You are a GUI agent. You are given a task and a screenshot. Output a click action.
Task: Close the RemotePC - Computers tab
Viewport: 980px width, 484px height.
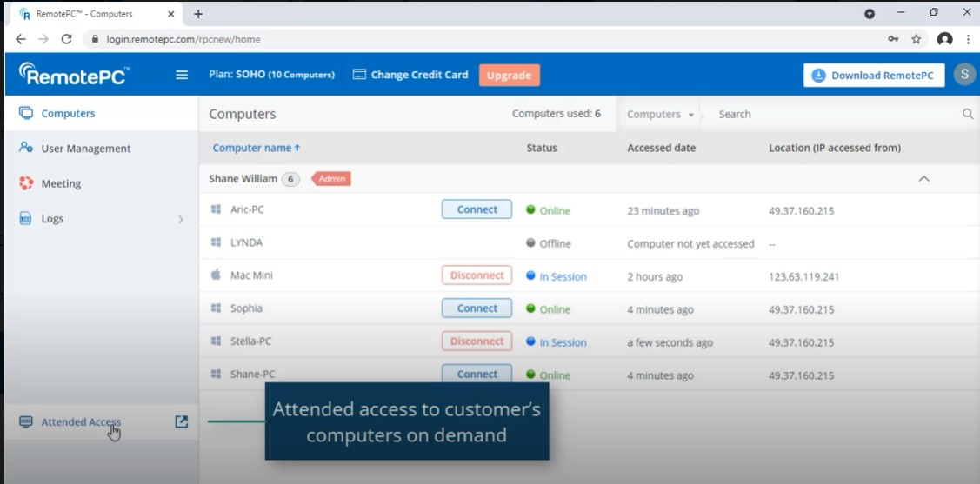tap(170, 14)
